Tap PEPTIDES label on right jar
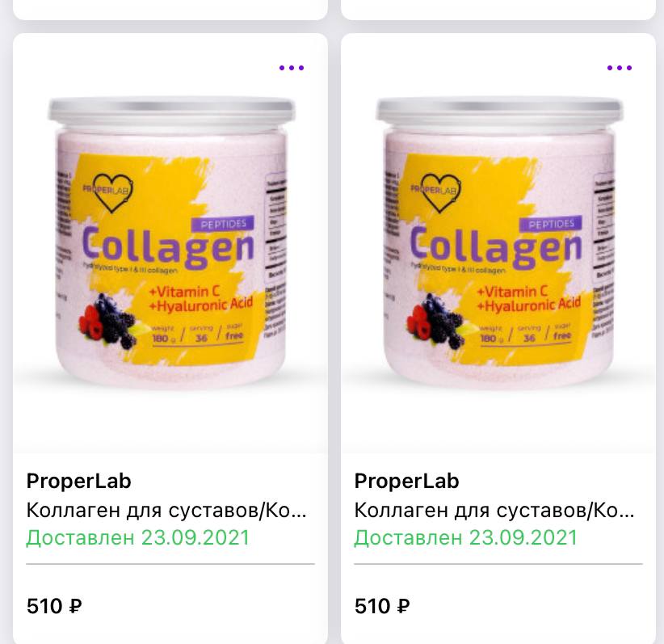The height and width of the screenshot is (644, 664). click(551, 224)
